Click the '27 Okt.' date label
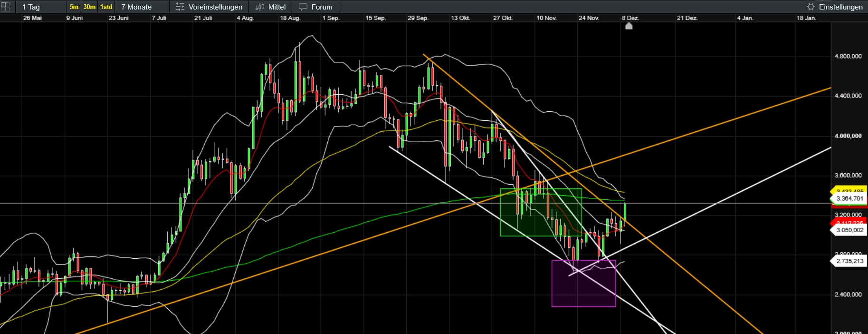Image resolution: width=868 pixels, height=334 pixels. 503,18
